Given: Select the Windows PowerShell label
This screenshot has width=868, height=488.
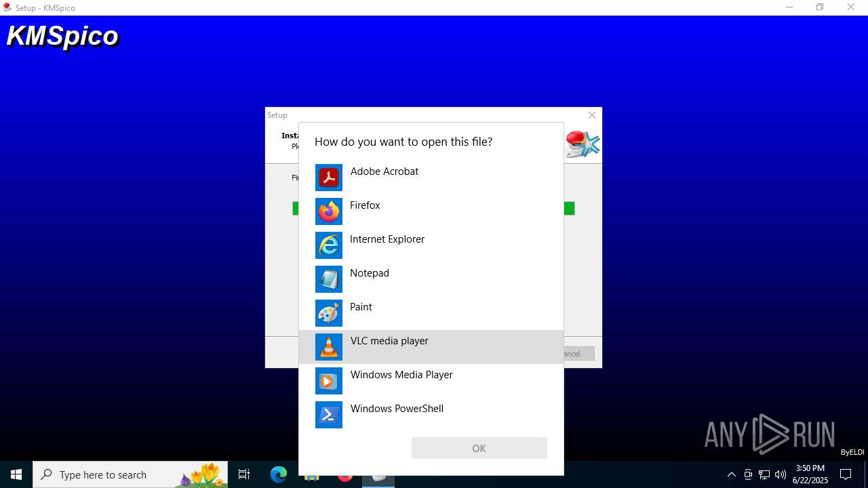Looking at the screenshot, I should (397, 409).
